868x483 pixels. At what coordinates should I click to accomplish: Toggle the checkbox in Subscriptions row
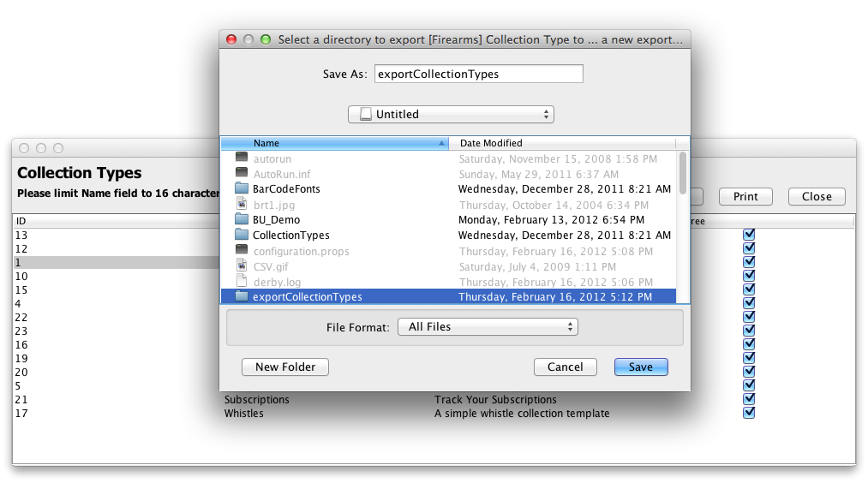point(749,399)
